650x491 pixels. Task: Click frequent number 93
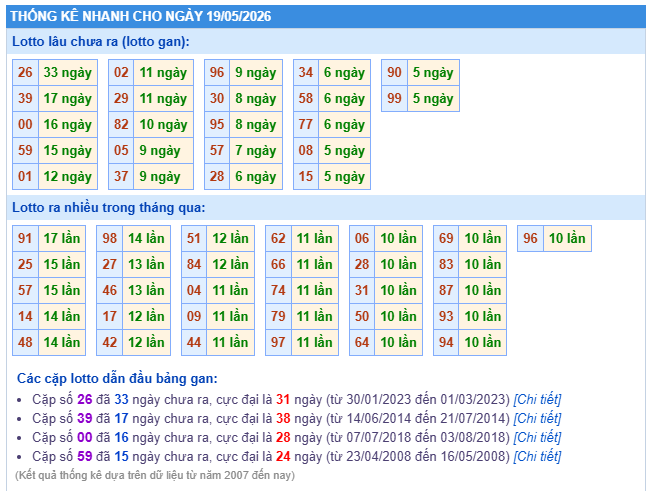[446, 316]
